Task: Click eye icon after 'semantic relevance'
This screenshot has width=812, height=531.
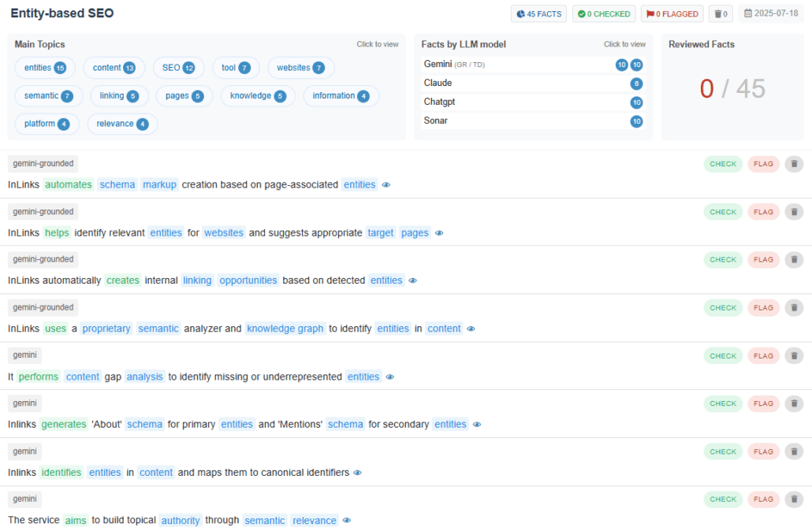Action: click(346, 520)
